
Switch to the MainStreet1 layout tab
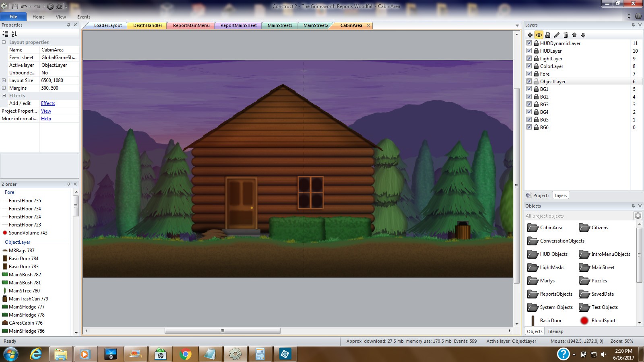point(280,25)
